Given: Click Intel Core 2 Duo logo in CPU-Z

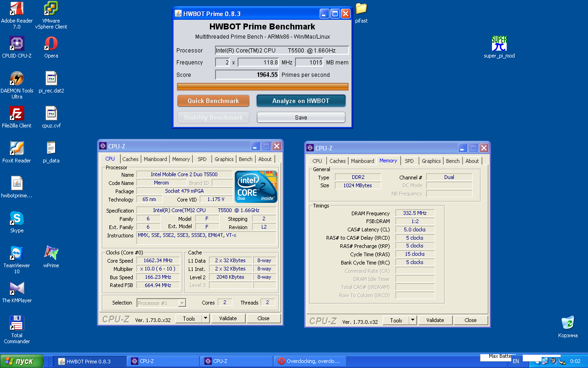Looking at the screenshot, I should (x=256, y=187).
